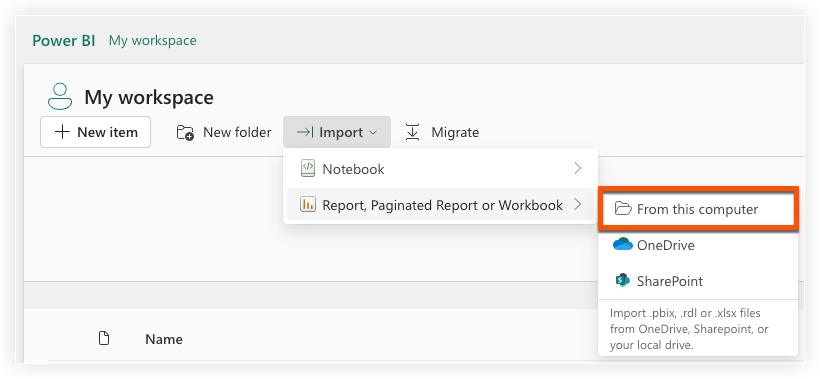Click the Power BI home link
This screenshot has width=820, height=379.
pos(64,41)
